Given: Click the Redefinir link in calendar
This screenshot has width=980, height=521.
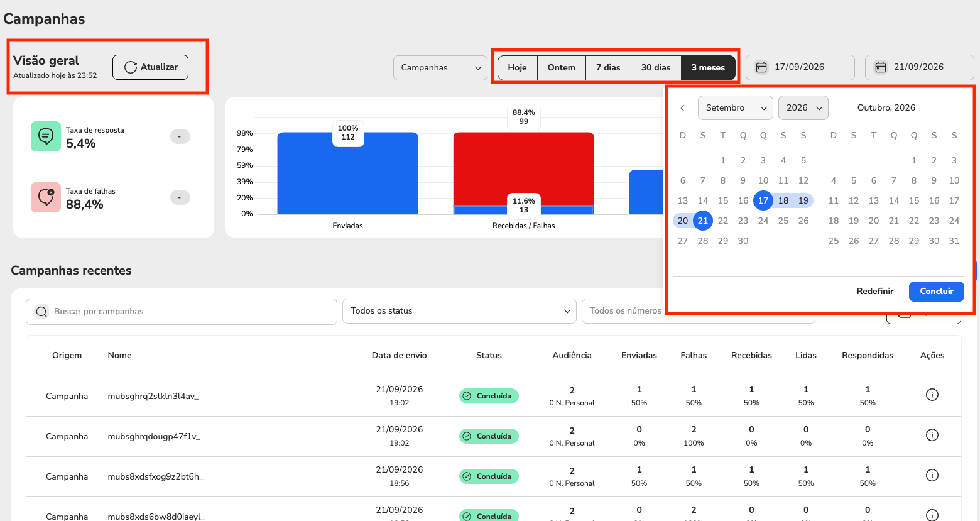Looking at the screenshot, I should (x=875, y=292).
